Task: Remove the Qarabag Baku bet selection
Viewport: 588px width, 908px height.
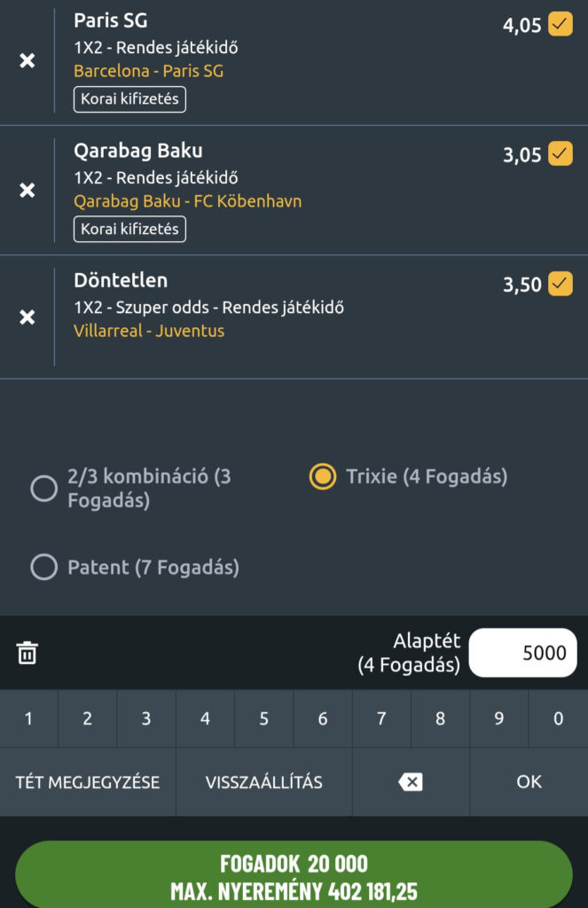Action: [x=27, y=191]
